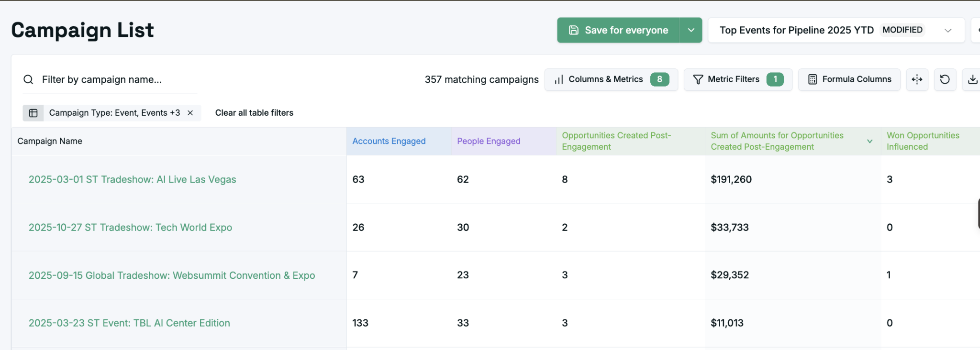The width and height of the screenshot is (980, 350).
Task: Toggle sort arrow on Sum of Amounts column
Action: tap(869, 141)
